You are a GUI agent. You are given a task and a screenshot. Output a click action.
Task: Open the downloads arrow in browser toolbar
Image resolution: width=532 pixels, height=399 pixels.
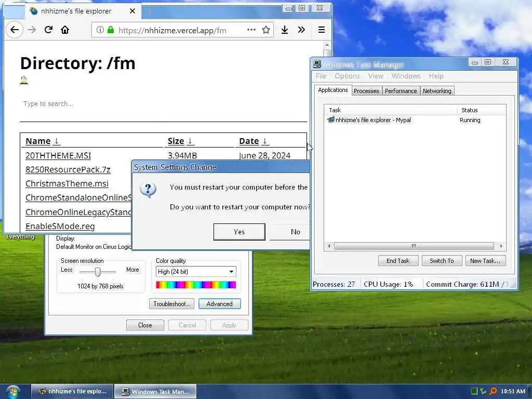pos(285,30)
